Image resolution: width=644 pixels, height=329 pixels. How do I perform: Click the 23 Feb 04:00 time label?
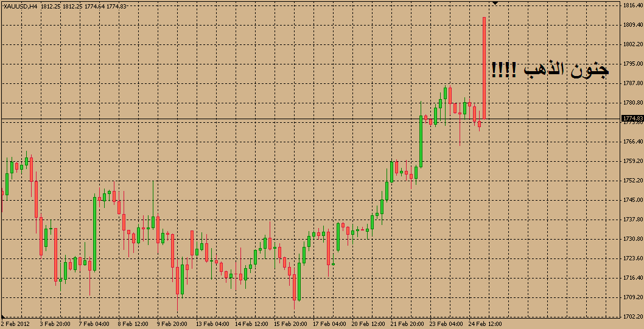click(446, 324)
